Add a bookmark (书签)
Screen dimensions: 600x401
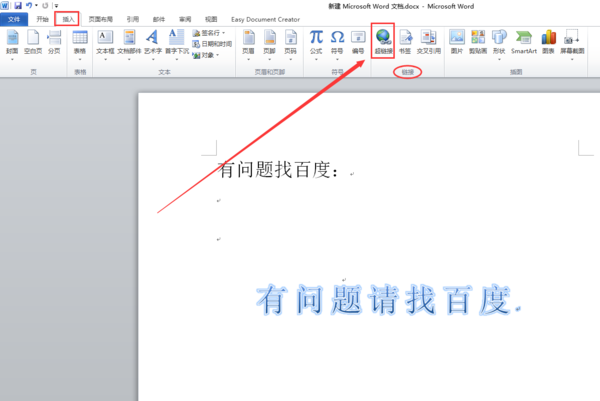[405, 42]
